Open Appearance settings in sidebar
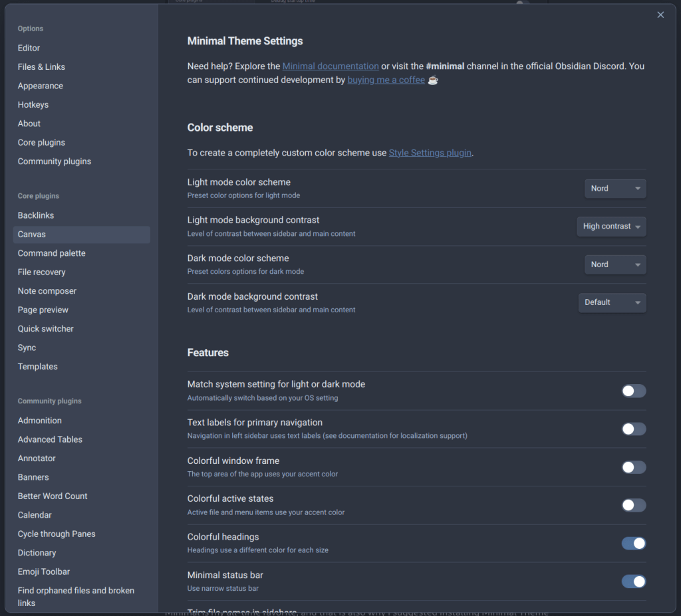The height and width of the screenshot is (616, 681). pyautogui.click(x=41, y=86)
